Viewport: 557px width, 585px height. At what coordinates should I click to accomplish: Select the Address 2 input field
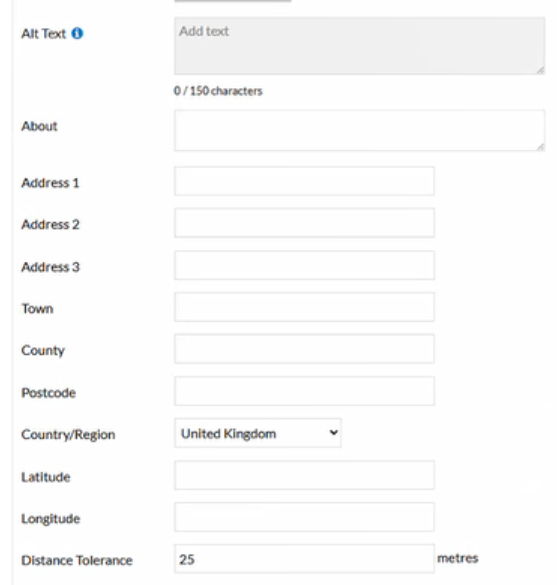click(304, 223)
